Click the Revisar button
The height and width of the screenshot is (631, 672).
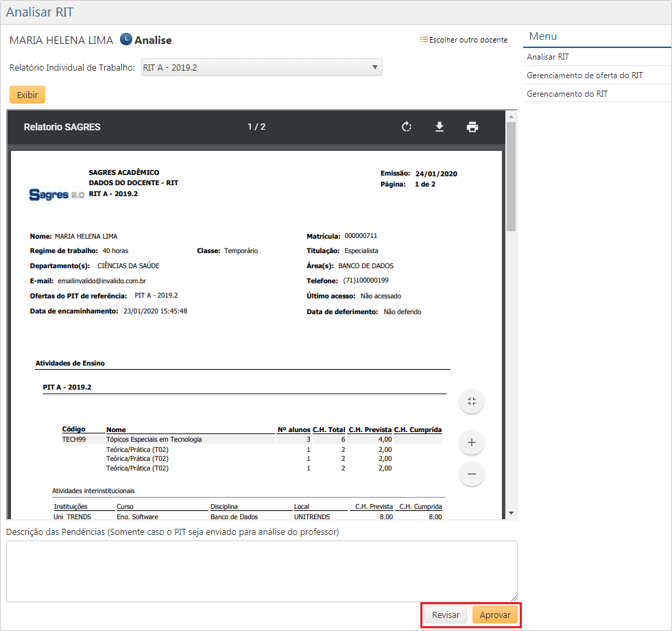coord(446,615)
